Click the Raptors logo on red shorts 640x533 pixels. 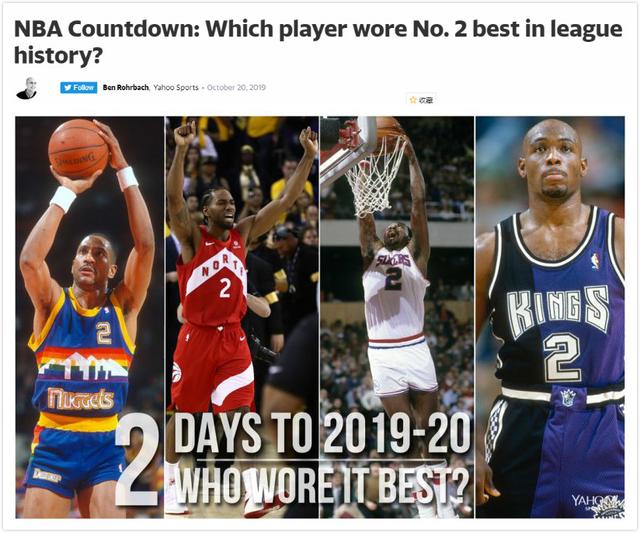point(177,372)
